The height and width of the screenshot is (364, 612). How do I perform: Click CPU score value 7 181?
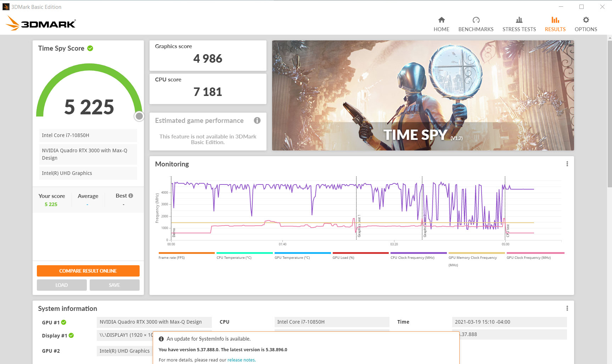208,92
